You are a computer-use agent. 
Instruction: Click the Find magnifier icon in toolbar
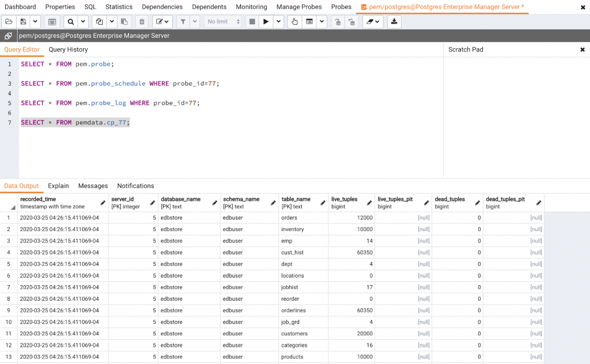70,22
